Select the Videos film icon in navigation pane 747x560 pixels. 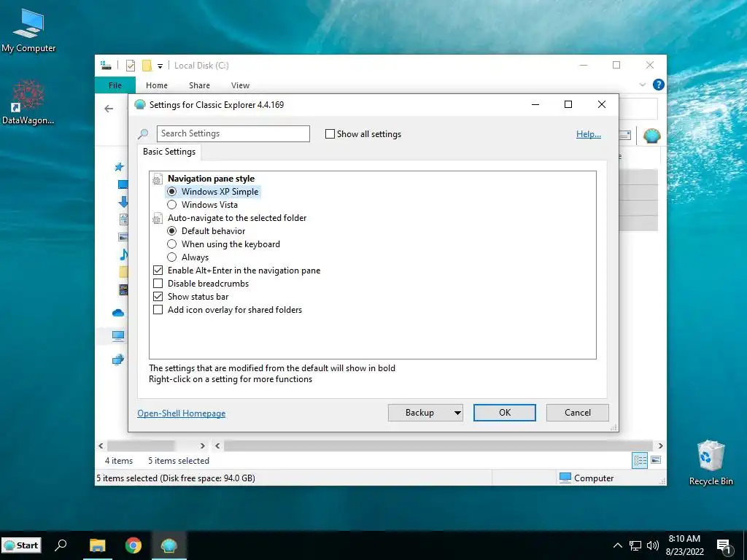pos(123,289)
